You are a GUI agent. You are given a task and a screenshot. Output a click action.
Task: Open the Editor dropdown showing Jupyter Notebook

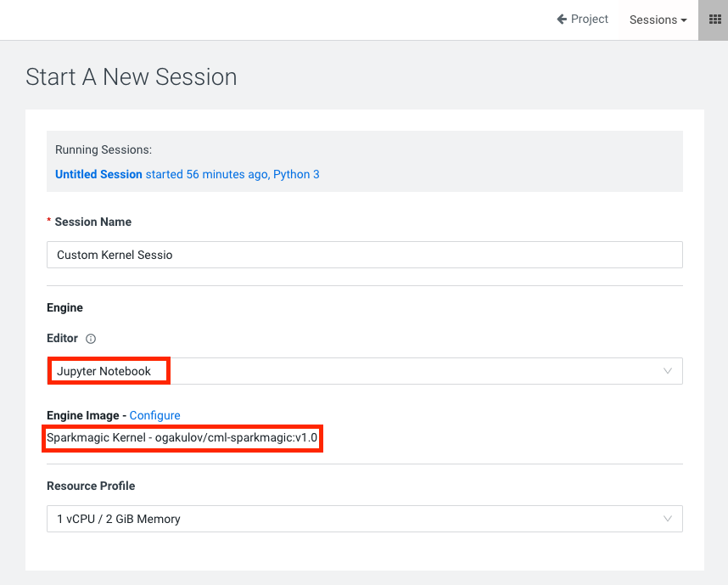[365, 370]
